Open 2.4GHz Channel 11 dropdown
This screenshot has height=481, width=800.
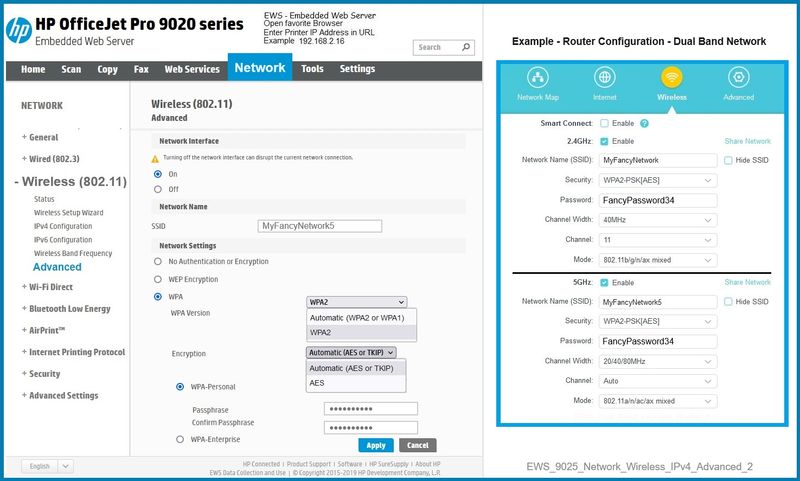pos(658,240)
